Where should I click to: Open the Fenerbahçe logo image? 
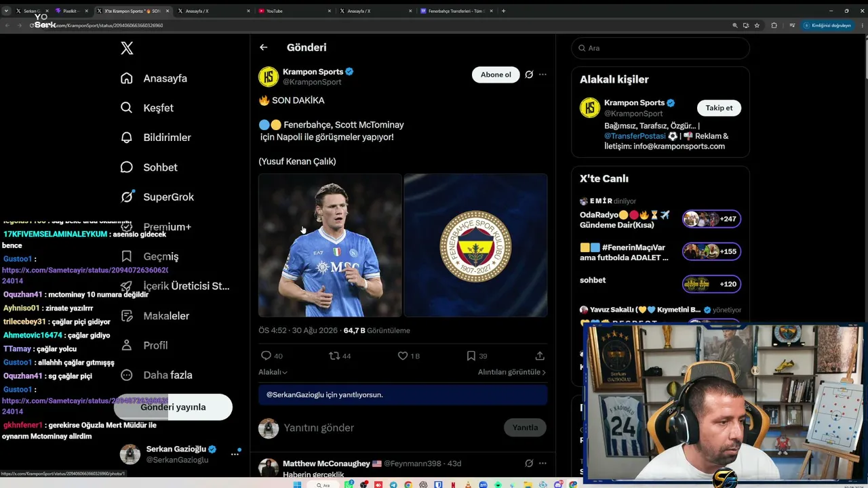(475, 245)
